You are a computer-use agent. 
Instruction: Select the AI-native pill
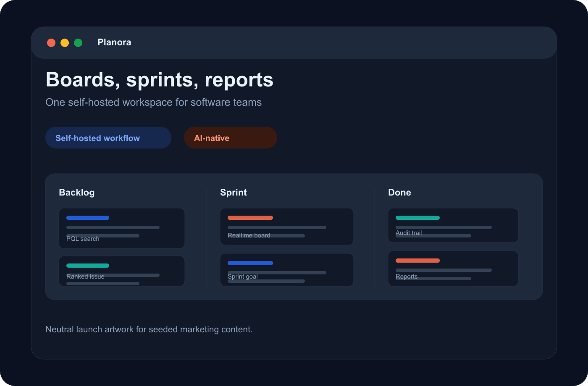click(231, 138)
